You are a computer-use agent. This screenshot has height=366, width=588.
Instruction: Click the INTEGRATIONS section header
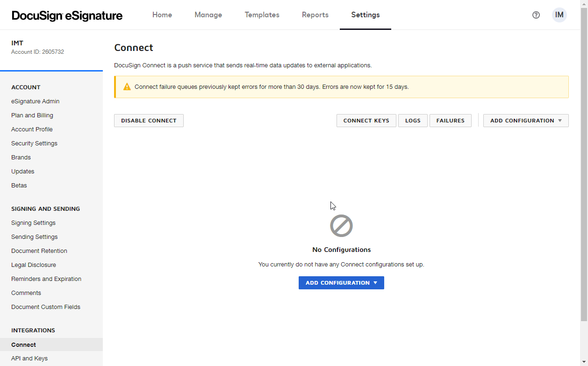click(x=33, y=330)
